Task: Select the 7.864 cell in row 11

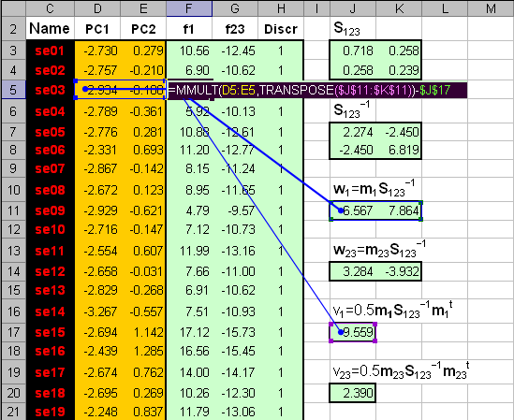Action: tap(399, 210)
